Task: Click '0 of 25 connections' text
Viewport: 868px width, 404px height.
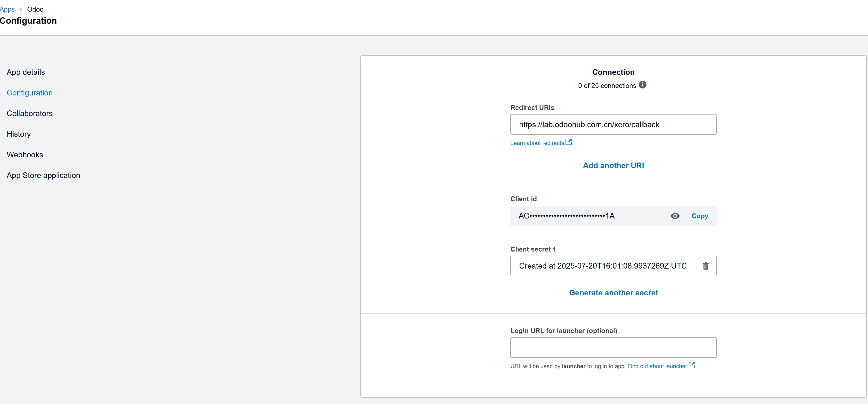Action: click(607, 86)
